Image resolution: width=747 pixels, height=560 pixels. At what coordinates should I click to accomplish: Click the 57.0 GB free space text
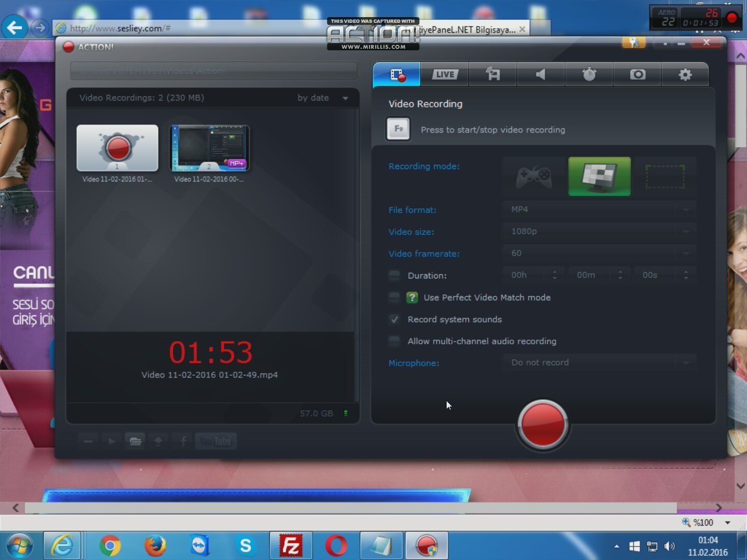coord(316,413)
